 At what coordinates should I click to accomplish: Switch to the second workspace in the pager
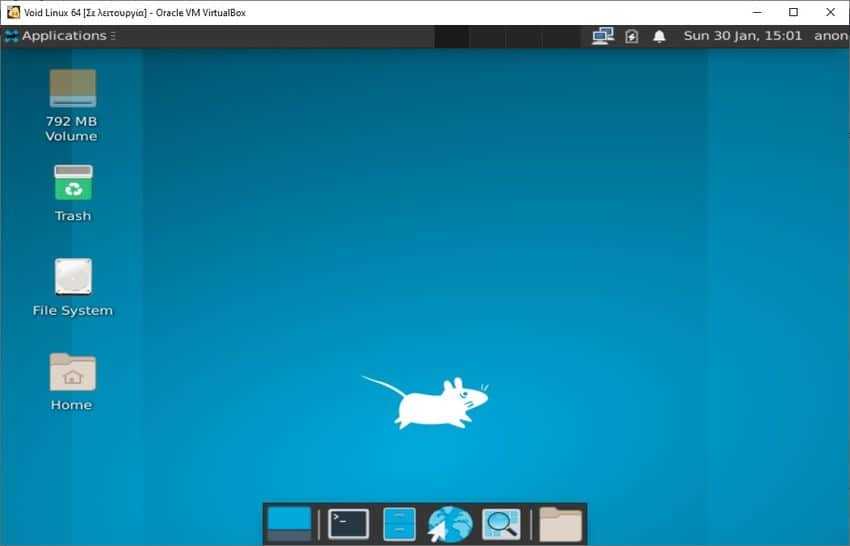(x=487, y=36)
